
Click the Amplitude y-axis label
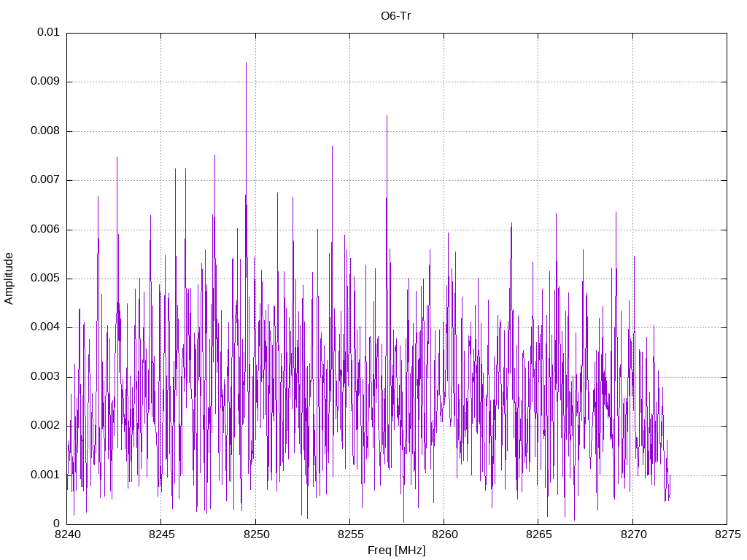tap(9, 279)
